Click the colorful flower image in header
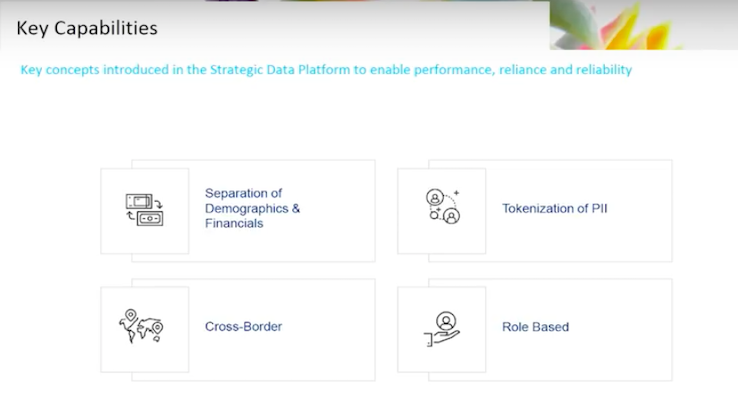 tap(643, 25)
